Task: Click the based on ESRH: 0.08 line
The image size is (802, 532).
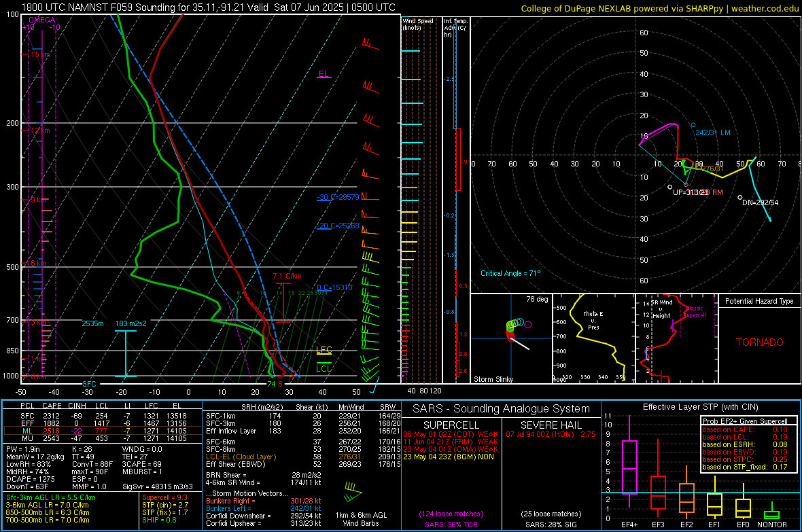Action: coord(745,444)
